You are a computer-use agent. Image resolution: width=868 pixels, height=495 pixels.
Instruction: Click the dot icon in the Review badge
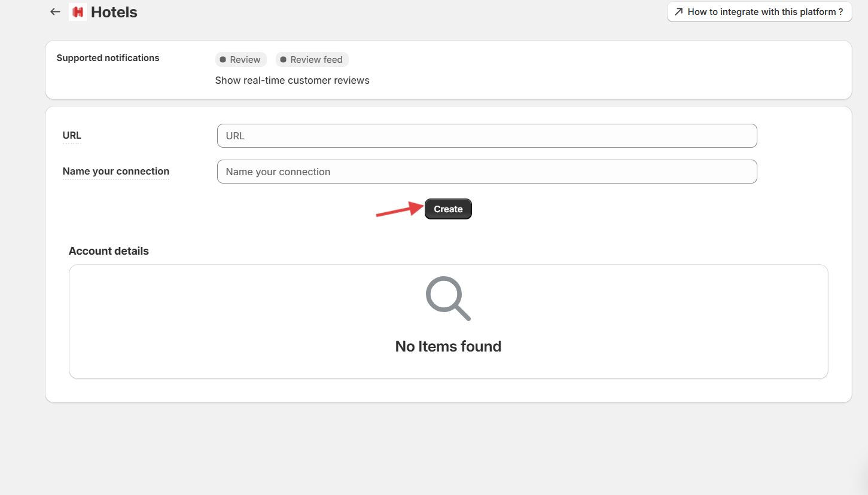click(223, 60)
